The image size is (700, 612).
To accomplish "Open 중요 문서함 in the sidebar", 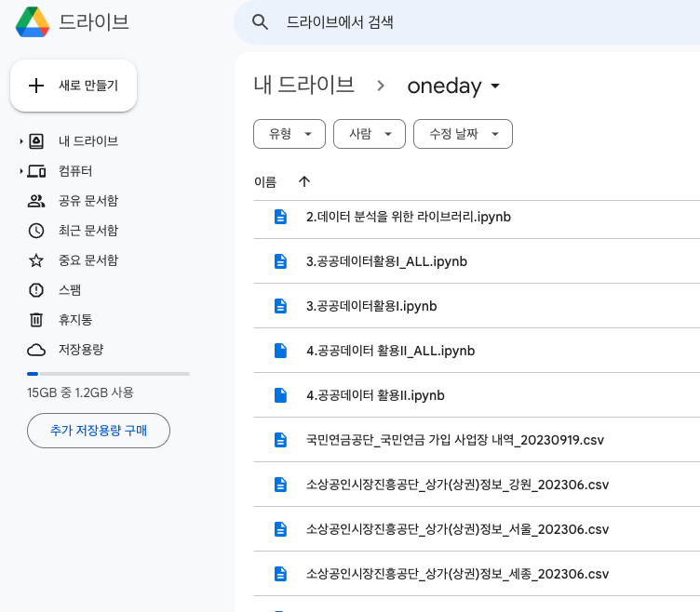I will 88,260.
